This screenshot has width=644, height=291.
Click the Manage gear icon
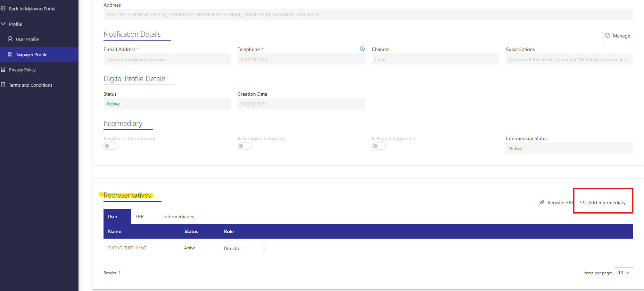pyautogui.click(x=607, y=36)
